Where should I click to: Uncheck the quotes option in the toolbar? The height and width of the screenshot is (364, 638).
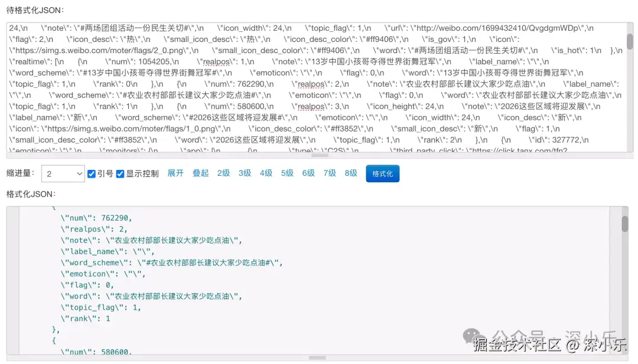pyautogui.click(x=92, y=173)
